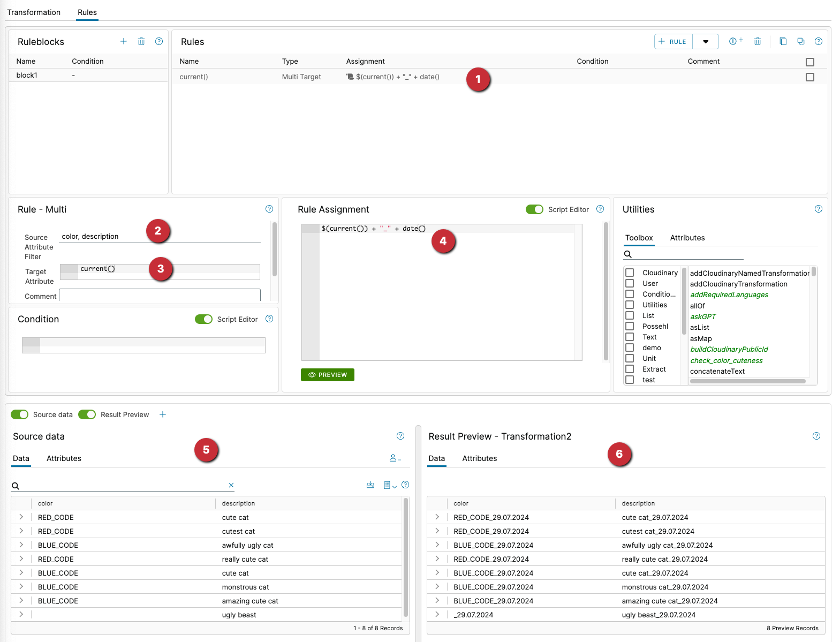This screenshot has width=840, height=642.
Task: Click the copy icon in Rules toolbar
Action: (783, 41)
